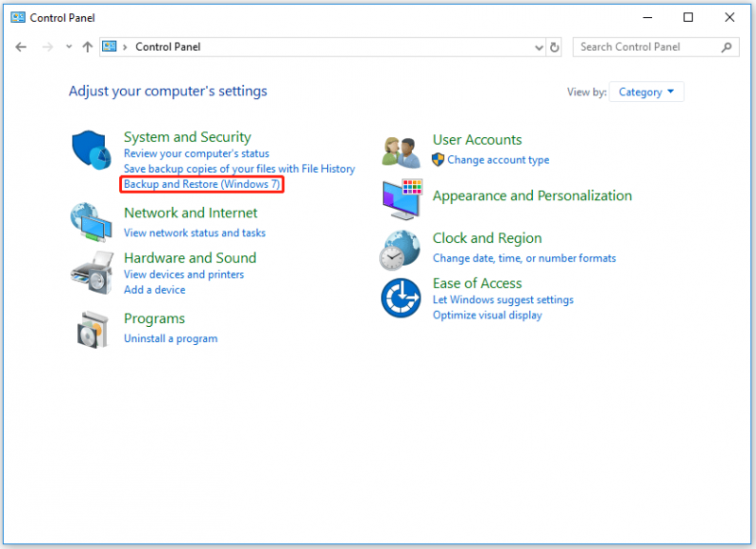This screenshot has width=756, height=549.
Task: Go back using the back arrow
Action: pos(21,47)
